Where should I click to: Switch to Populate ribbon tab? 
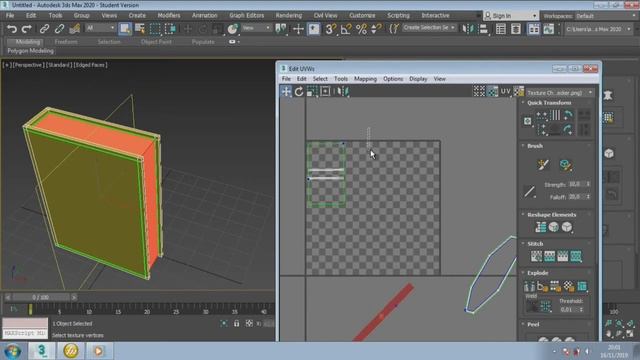click(203, 42)
